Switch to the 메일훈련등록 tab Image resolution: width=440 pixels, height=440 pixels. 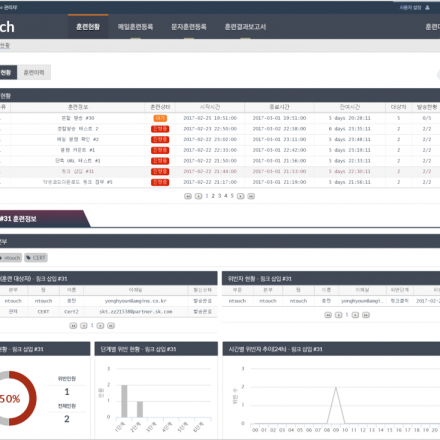pos(135,27)
